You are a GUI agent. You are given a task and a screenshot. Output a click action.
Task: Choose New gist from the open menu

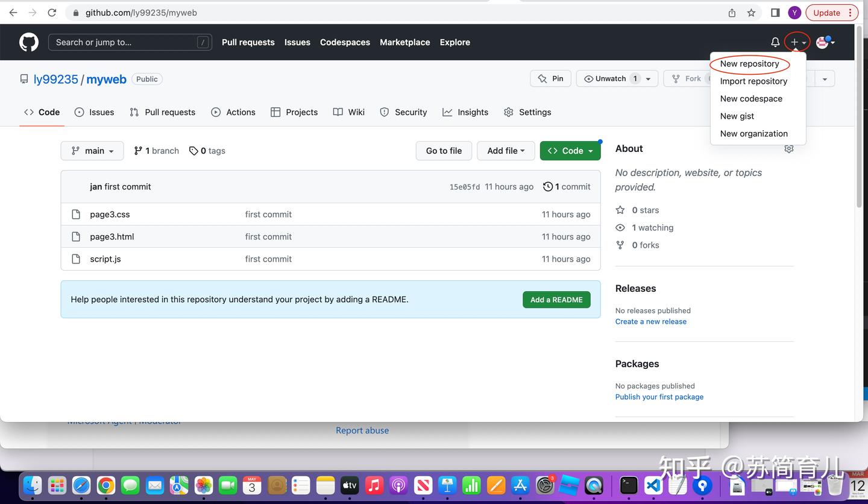[737, 116]
